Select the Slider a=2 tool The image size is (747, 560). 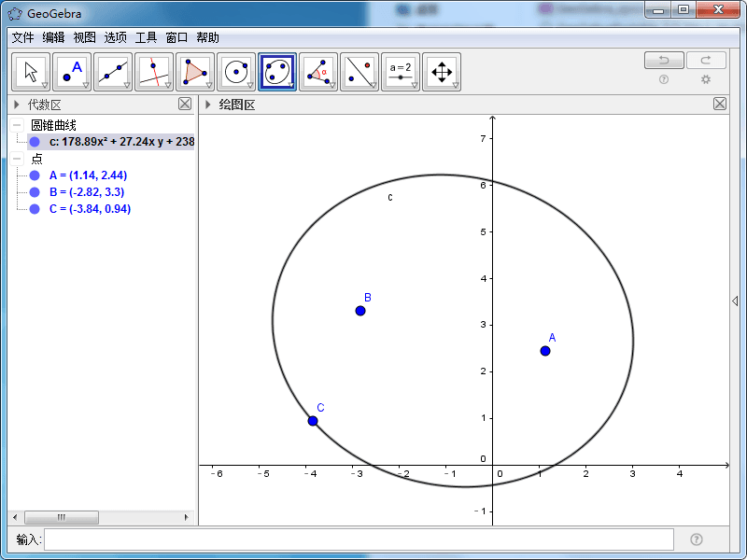click(x=401, y=71)
